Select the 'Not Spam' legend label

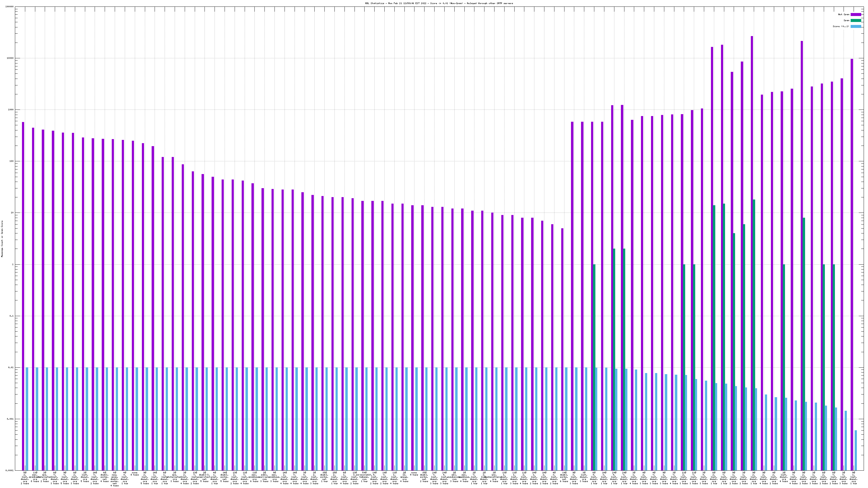844,14
